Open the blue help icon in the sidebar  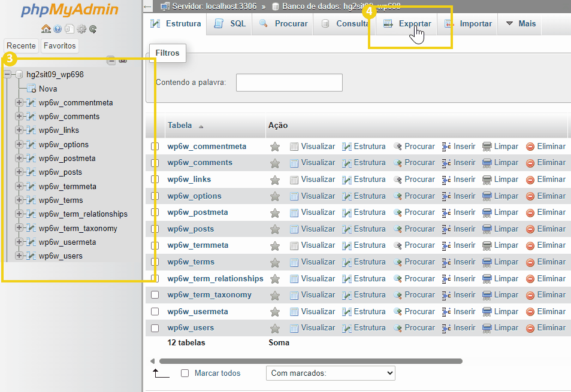58,29
